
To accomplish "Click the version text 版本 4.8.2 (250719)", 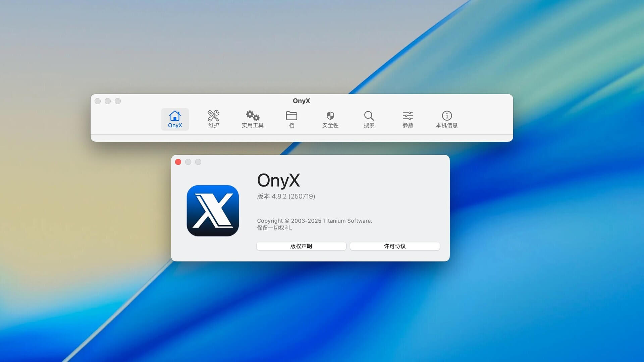I will pyautogui.click(x=286, y=196).
